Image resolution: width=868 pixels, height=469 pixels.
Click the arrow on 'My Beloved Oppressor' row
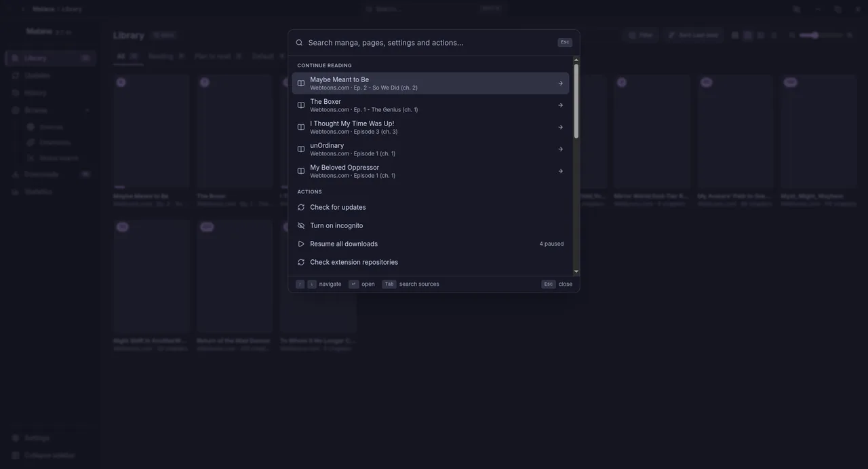point(561,171)
